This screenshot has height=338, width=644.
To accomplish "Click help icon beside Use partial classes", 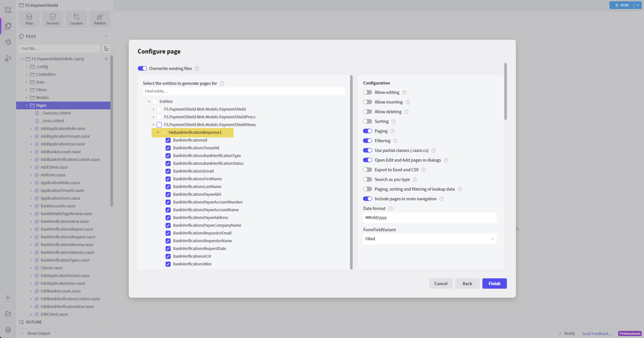I will [x=434, y=150].
